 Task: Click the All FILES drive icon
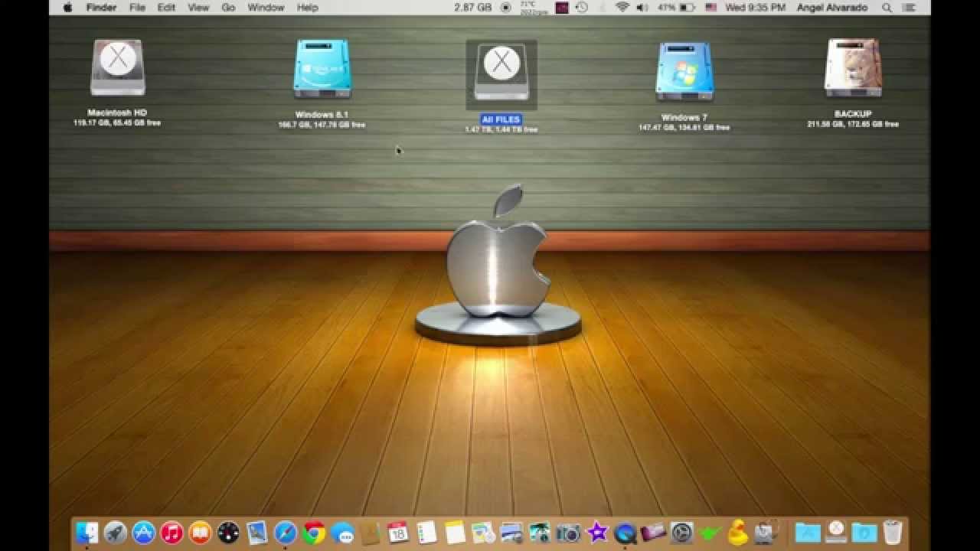click(x=501, y=73)
